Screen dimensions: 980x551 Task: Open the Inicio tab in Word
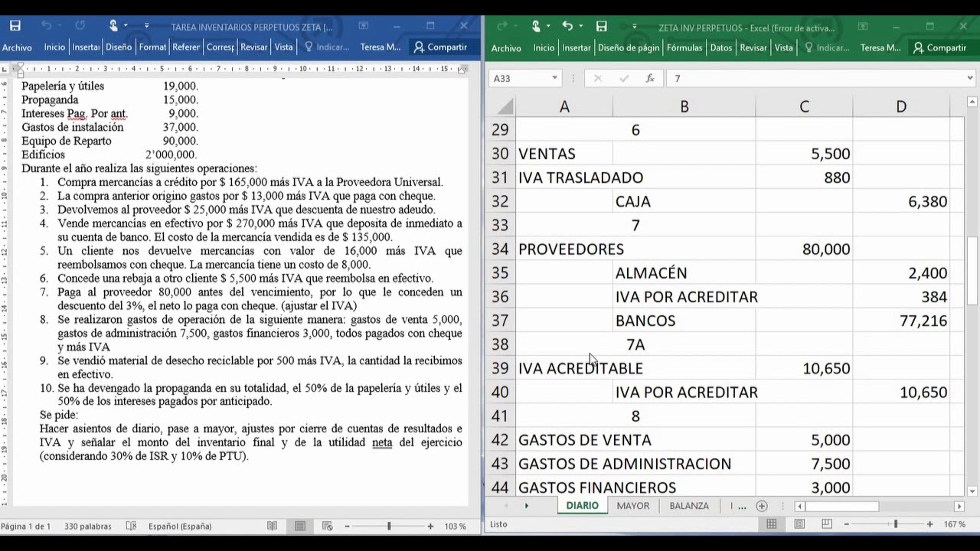[54, 47]
